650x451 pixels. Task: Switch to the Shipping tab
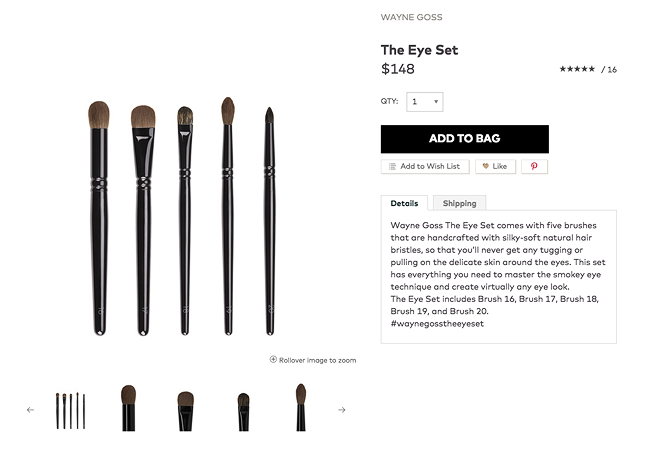459,203
